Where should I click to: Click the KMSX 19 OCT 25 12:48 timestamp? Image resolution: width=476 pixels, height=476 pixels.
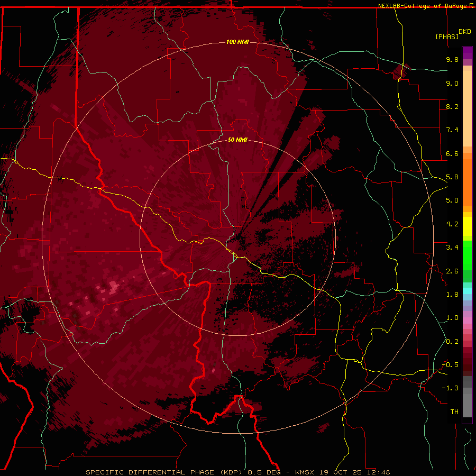(343, 472)
